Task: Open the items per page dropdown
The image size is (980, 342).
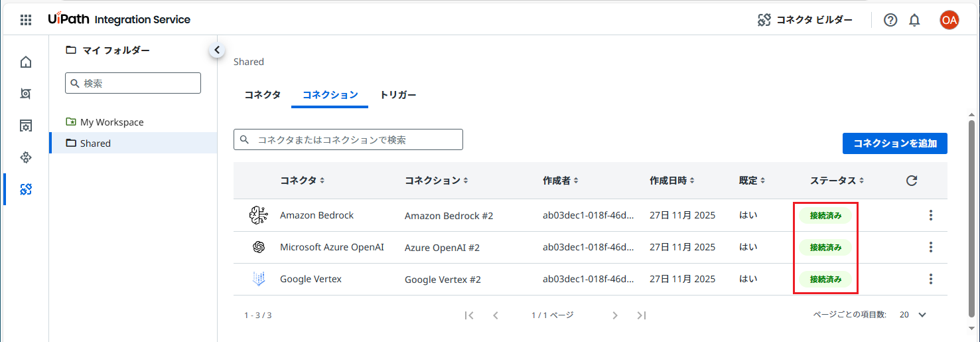Action: pyautogui.click(x=912, y=315)
